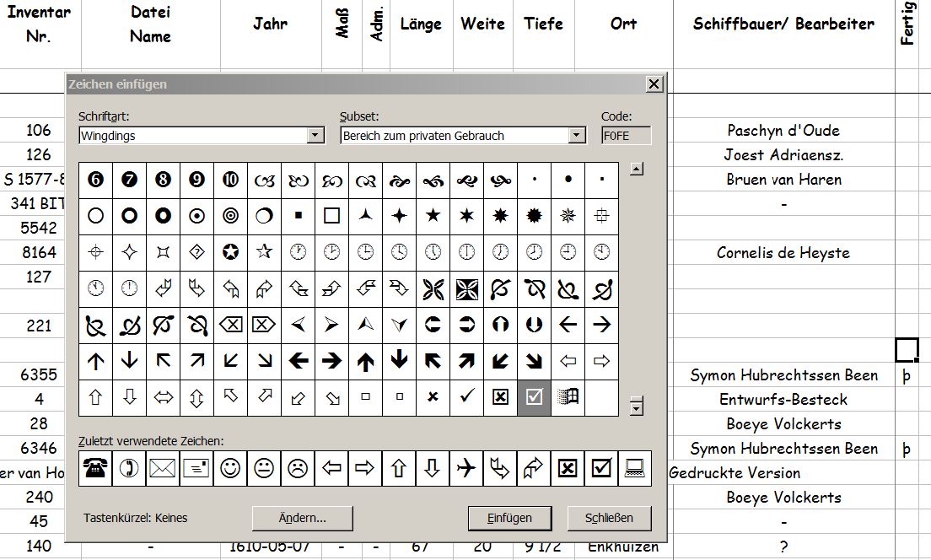
Task: Select the telephone symbol in recently used
Action: pos(95,468)
